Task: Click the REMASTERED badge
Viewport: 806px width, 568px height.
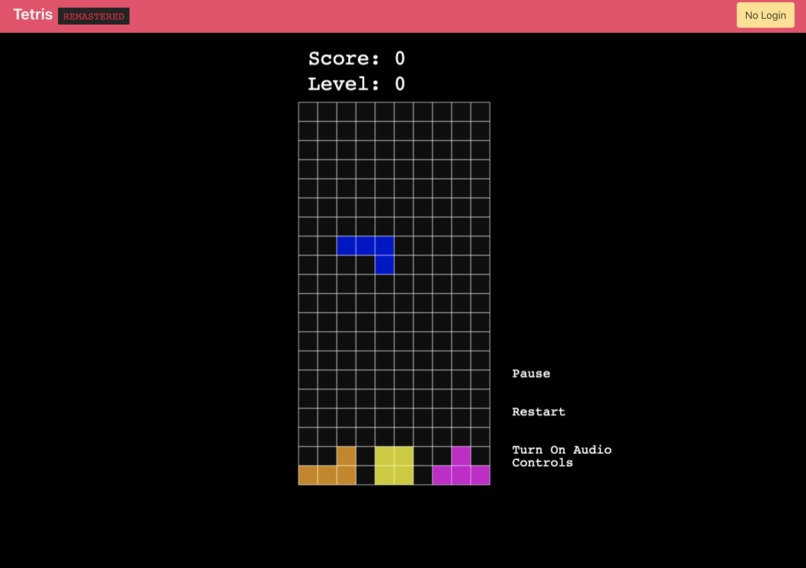Action: tap(94, 16)
